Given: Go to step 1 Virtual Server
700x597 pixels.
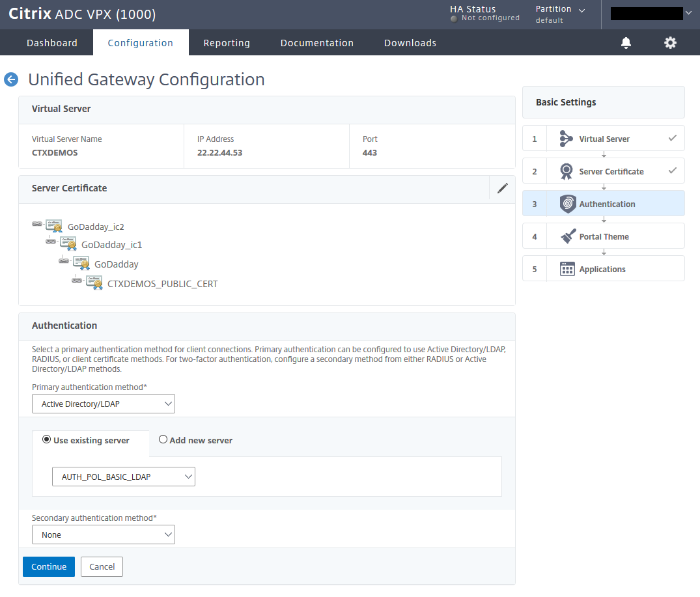Looking at the screenshot, I should click(x=604, y=139).
